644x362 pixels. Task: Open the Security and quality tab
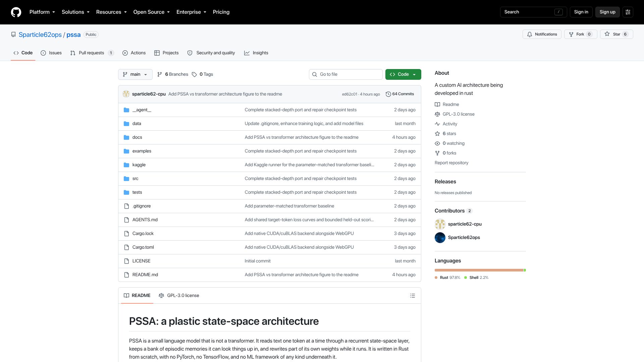tap(211, 53)
